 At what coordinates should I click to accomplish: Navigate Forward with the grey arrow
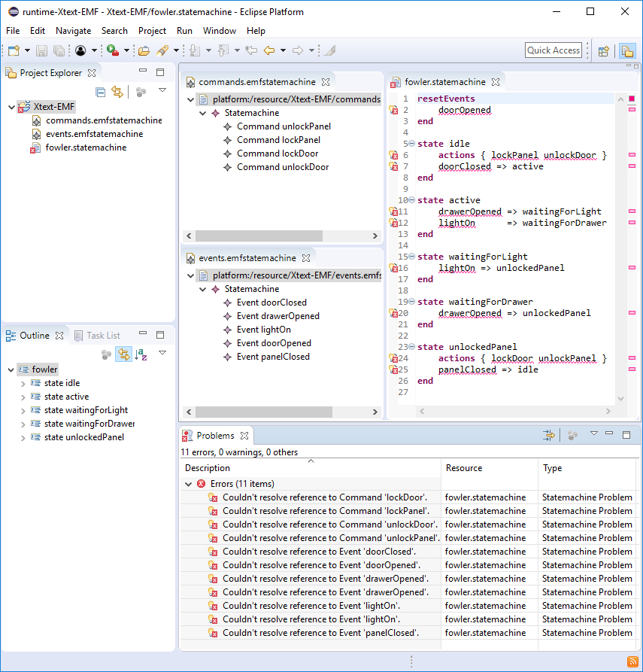tap(298, 50)
